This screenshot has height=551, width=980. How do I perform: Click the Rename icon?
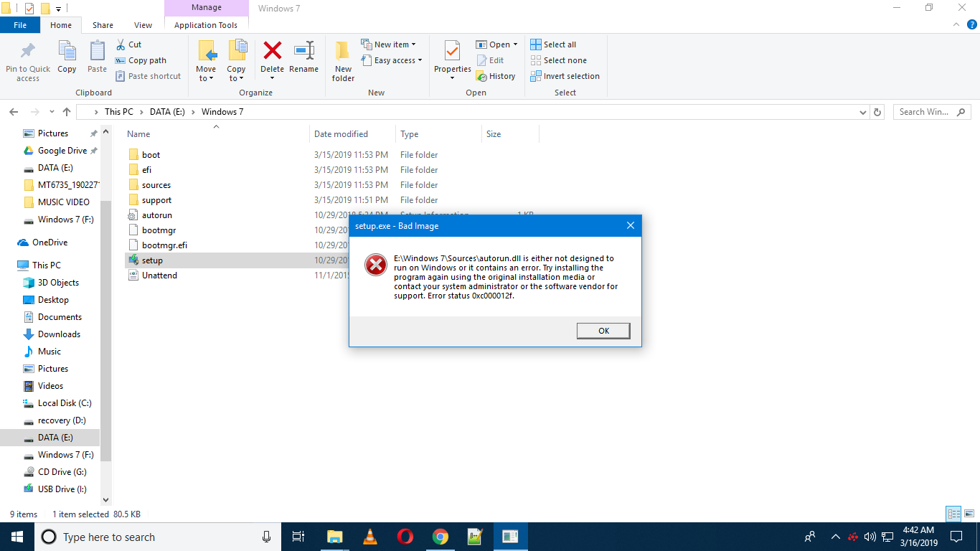click(304, 50)
